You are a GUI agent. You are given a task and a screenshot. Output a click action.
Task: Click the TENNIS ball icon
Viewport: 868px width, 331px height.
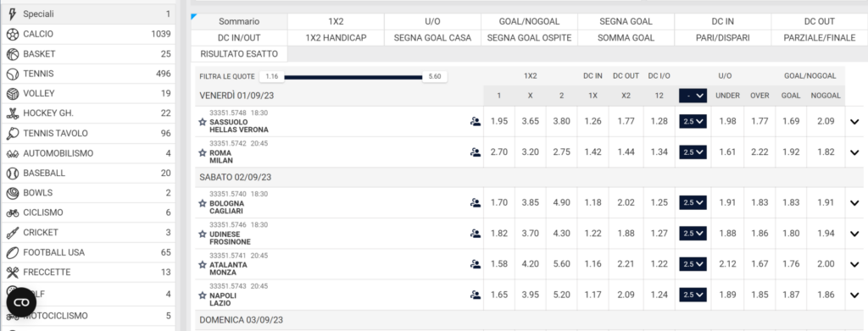pos(12,74)
